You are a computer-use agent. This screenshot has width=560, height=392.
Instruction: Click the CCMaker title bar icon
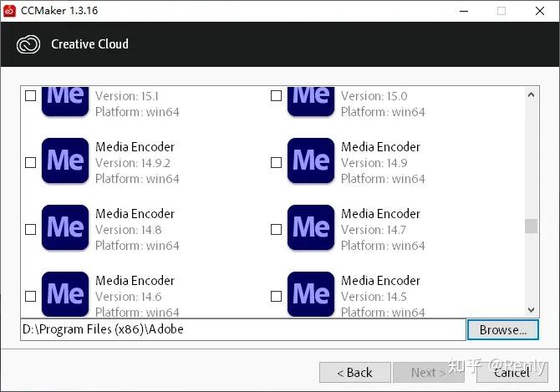[9, 11]
